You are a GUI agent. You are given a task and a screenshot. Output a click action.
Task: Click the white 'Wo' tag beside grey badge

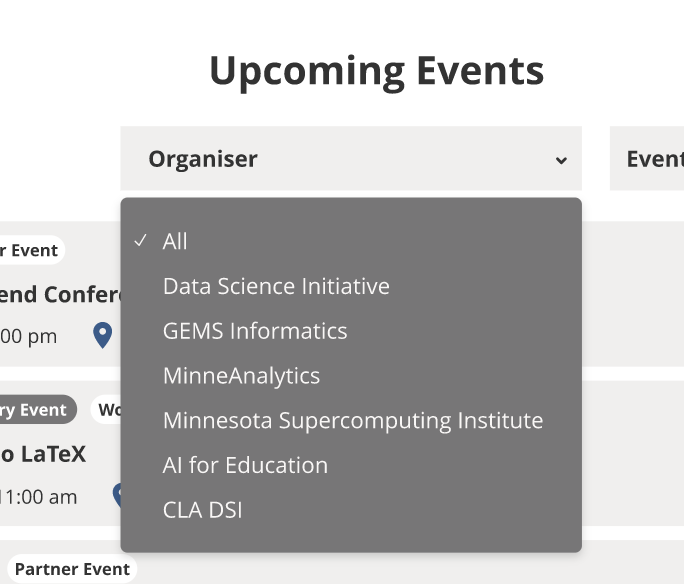108,410
